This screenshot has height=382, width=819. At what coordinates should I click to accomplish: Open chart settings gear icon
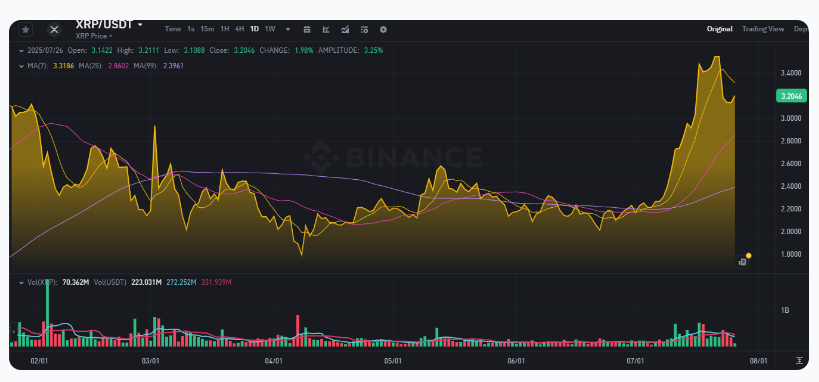(383, 29)
